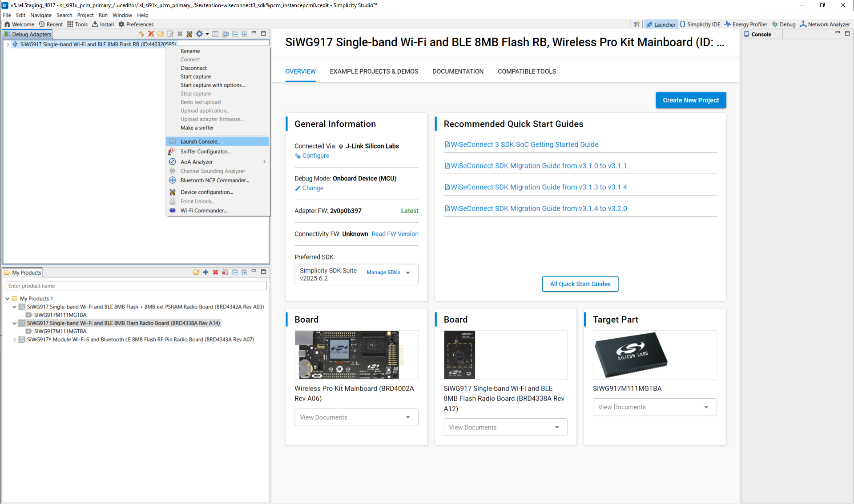Switch to the Example Projects & Demos tab
Image resolution: width=854 pixels, height=504 pixels.
tap(374, 72)
